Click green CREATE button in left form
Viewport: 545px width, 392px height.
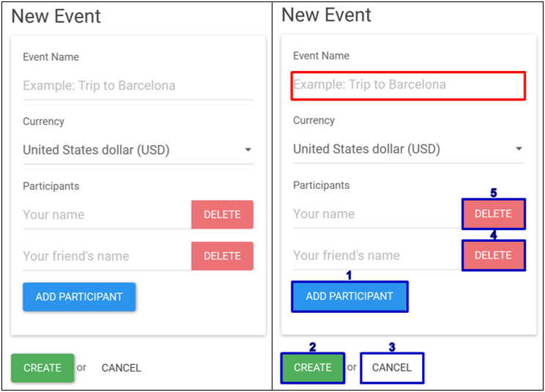click(42, 368)
